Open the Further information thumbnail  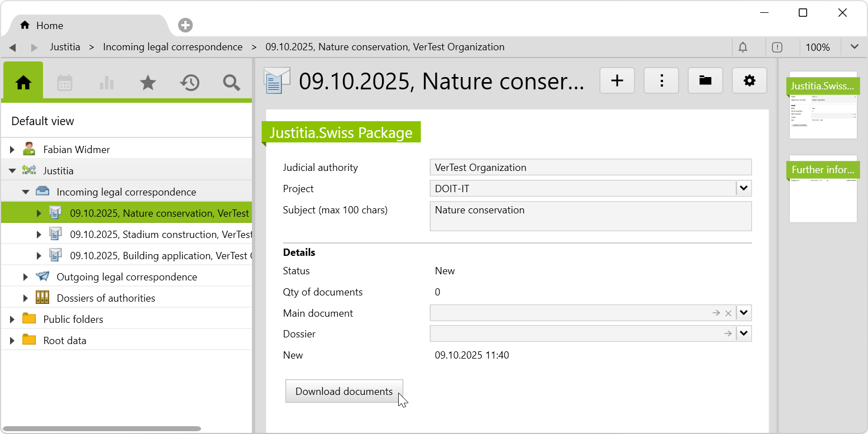click(x=823, y=189)
